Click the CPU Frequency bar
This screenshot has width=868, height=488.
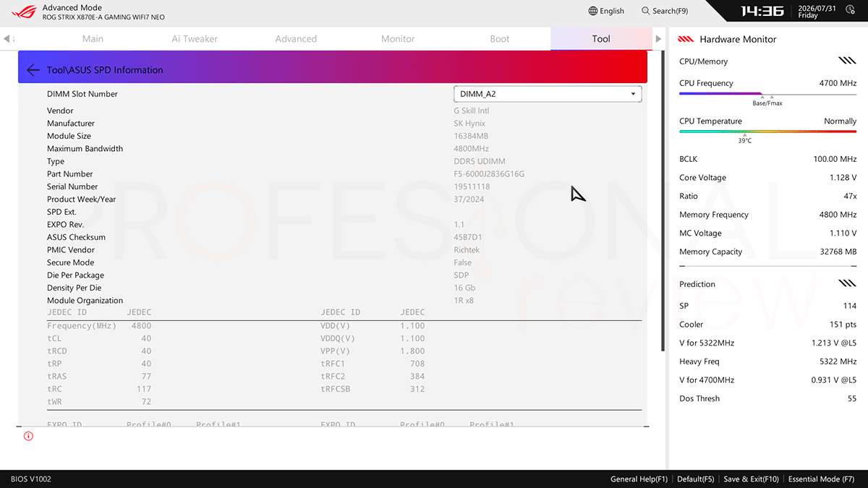(767, 94)
